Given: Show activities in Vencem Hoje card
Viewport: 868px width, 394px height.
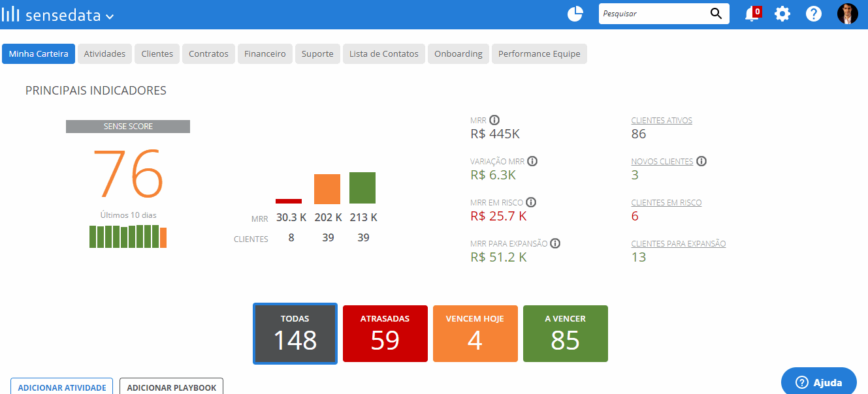Looking at the screenshot, I should [475, 333].
